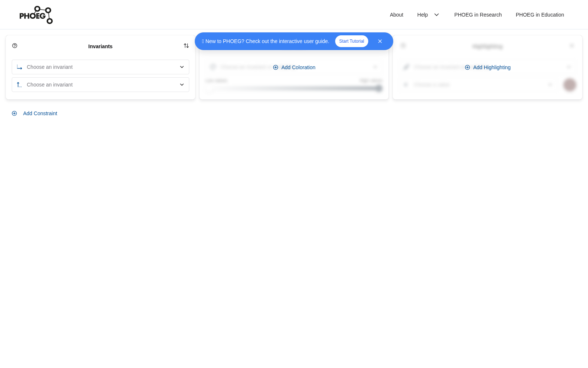Open the vertical-axis invariant dropdown
Screen dimensions: 588x368
coord(100,85)
